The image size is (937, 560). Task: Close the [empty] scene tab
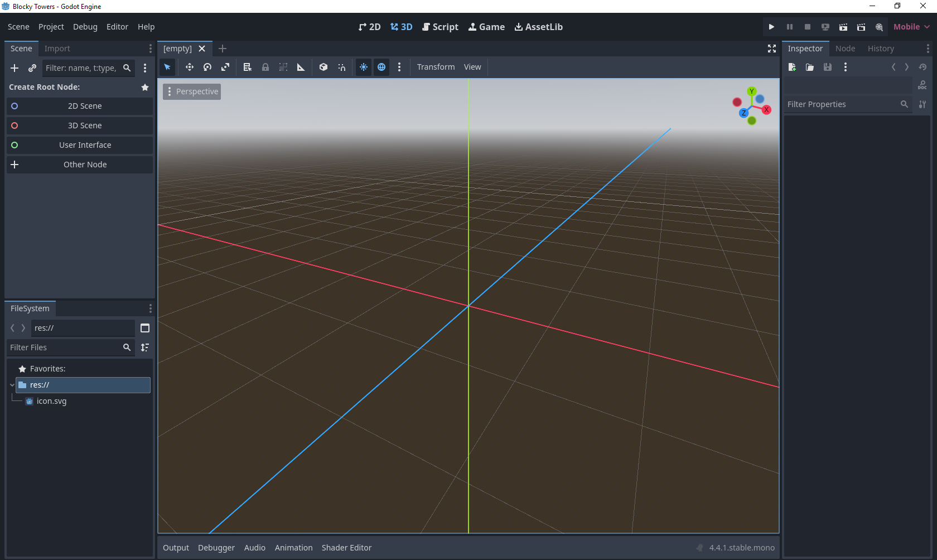202,49
